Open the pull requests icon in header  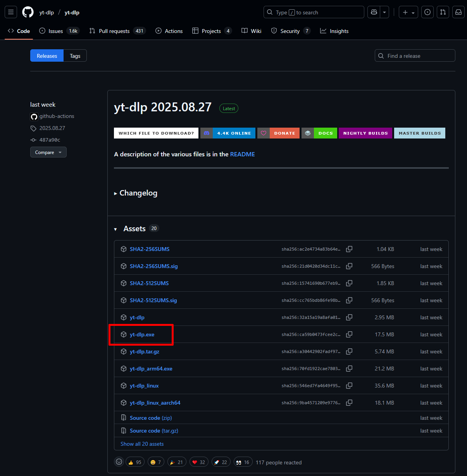point(443,12)
